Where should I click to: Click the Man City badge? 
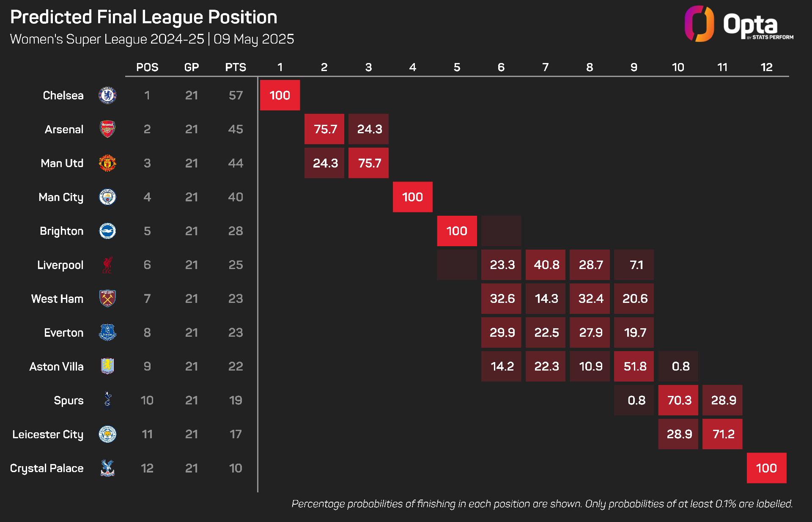point(107,197)
